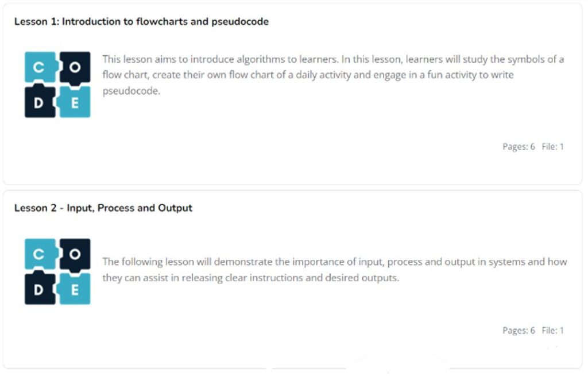Click the "File: 1" label in Lesson 1

552,147
